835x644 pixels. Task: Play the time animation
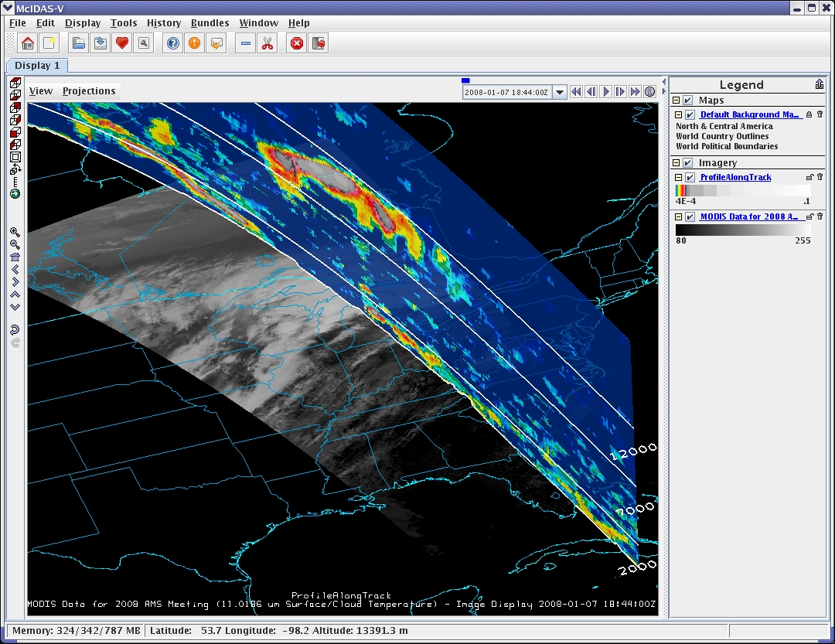pyautogui.click(x=606, y=92)
